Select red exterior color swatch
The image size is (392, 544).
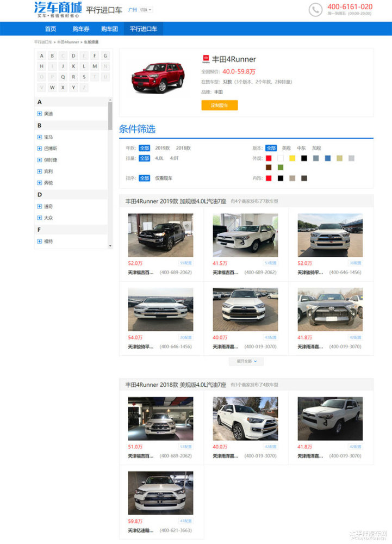point(269,158)
